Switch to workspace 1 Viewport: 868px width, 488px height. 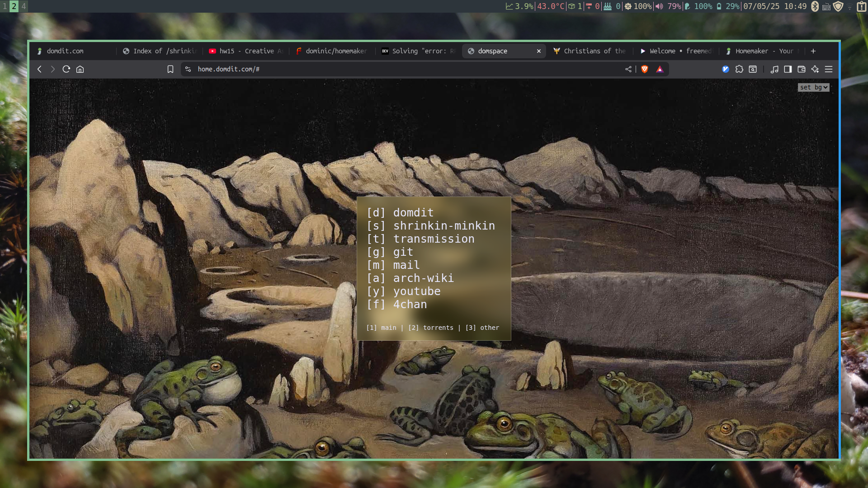(5, 6)
